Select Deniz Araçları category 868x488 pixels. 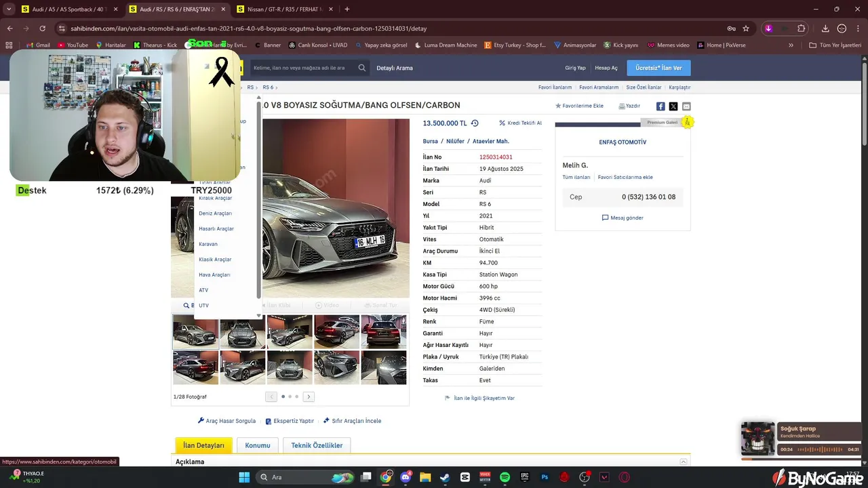[x=215, y=213]
